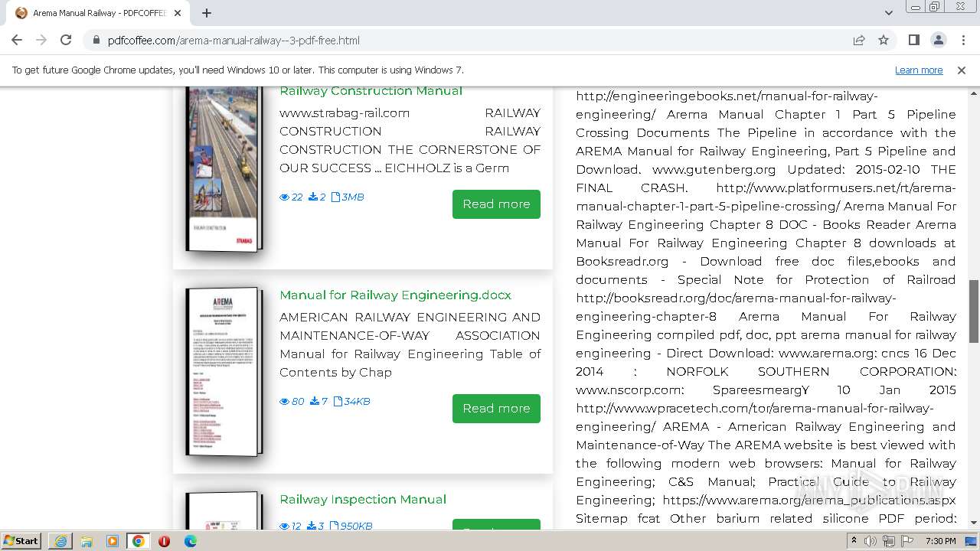Bookmark this page with the star icon

point(884,40)
